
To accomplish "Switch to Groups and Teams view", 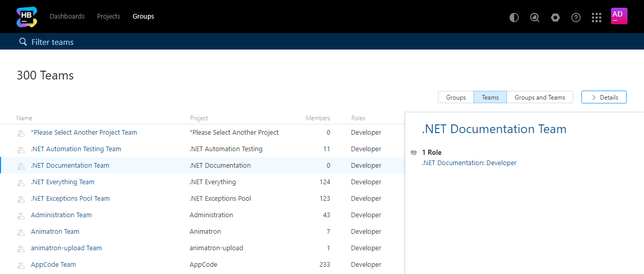I will click(x=539, y=97).
